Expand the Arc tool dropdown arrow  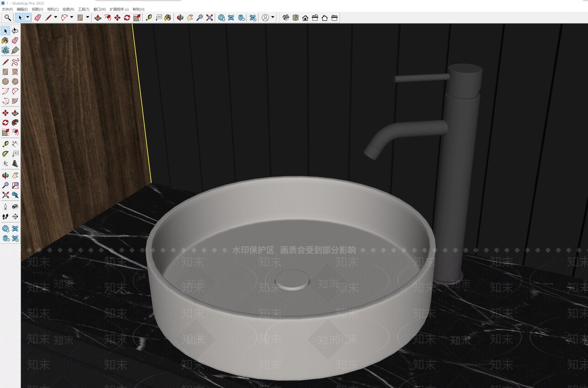point(72,17)
